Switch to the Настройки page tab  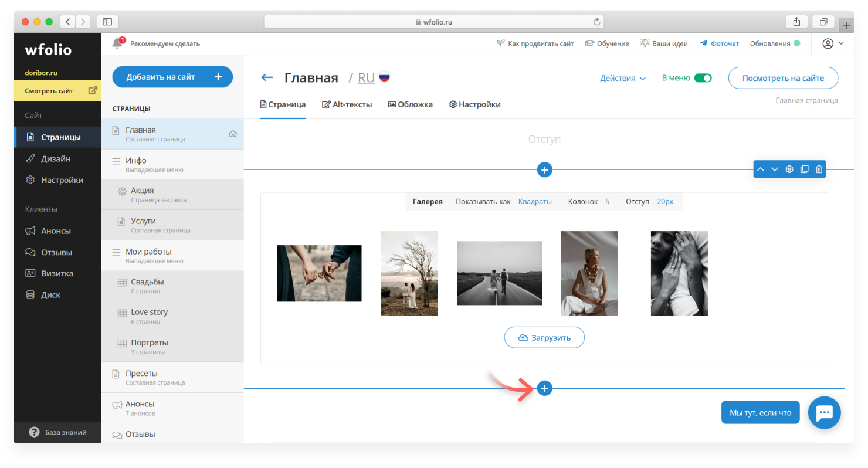click(x=475, y=104)
